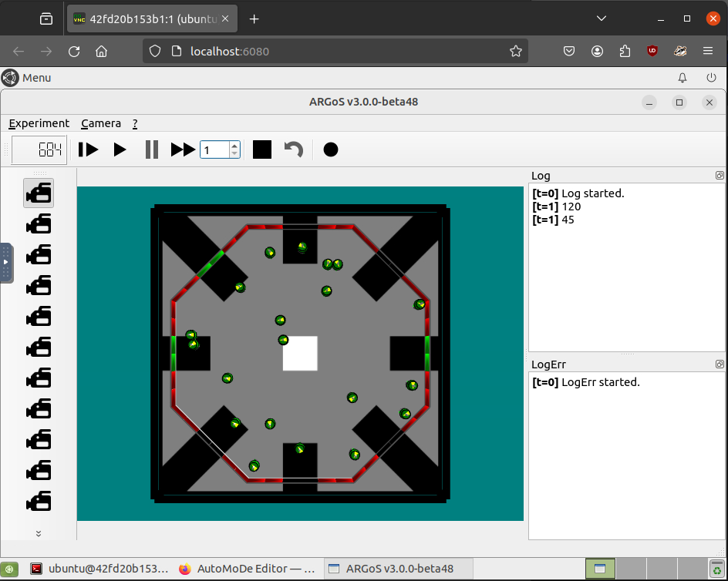Pause the running experiment
Image resolution: width=728 pixels, height=581 pixels.
pos(152,150)
